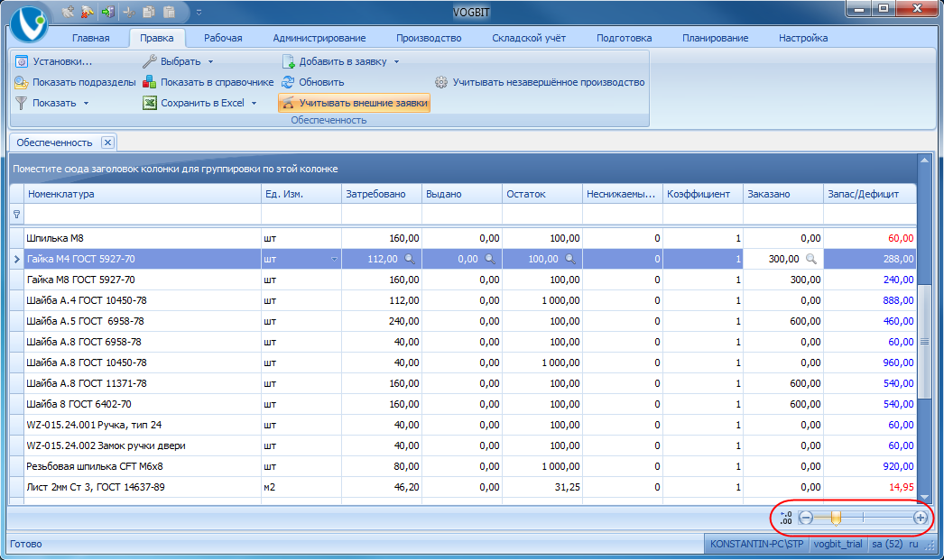
Task: Click the decimal places icon near the slider
Action: [786, 518]
